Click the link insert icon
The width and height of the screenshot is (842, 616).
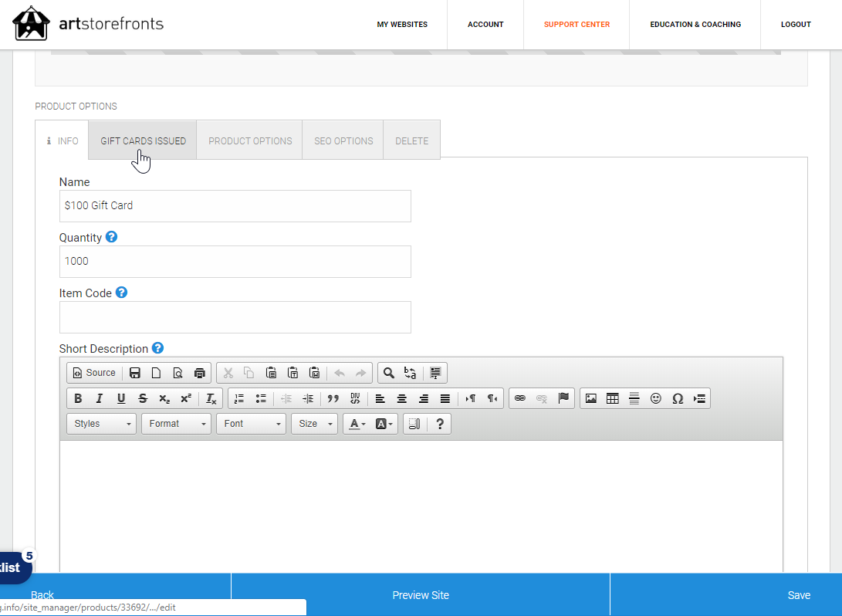(520, 398)
